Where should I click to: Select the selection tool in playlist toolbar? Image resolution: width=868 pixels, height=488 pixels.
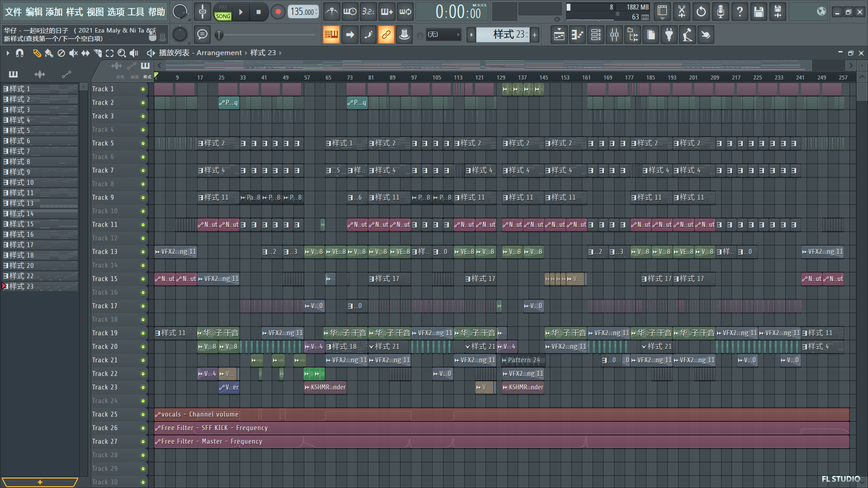click(109, 53)
